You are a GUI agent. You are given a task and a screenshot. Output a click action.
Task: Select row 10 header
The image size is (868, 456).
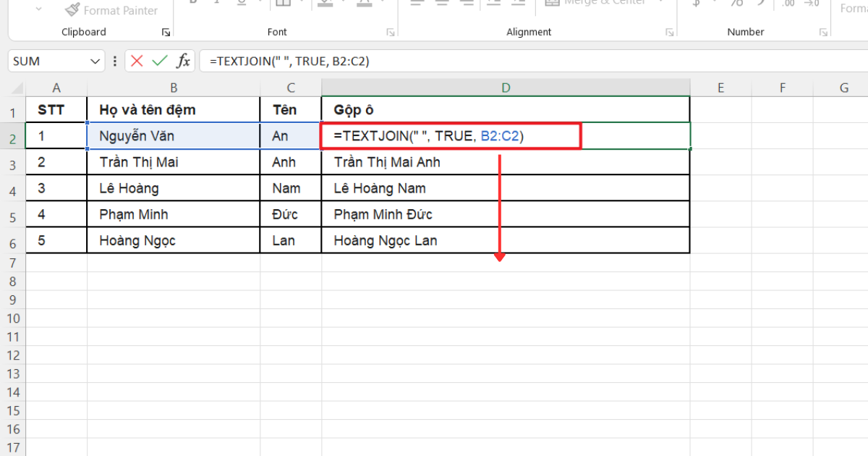click(x=13, y=318)
